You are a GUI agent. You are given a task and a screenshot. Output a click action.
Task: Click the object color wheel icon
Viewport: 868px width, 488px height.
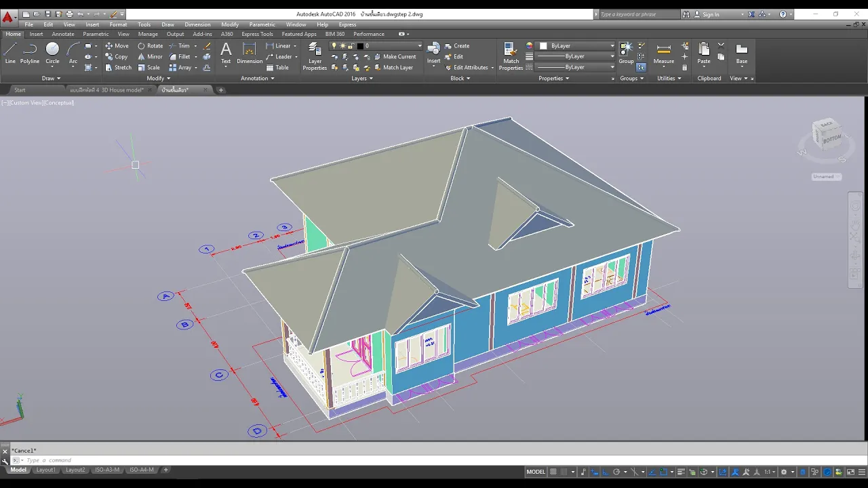pyautogui.click(x=530, y=46)
